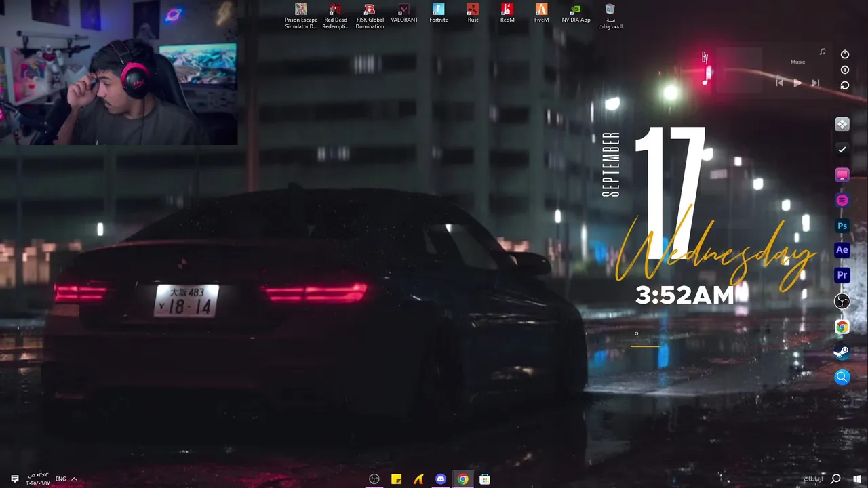Image resolution: width=868 pixels, height=488 pixels.
Task: Select the Recycle Bin desktop icon
Action: click(x=610, y=16)
